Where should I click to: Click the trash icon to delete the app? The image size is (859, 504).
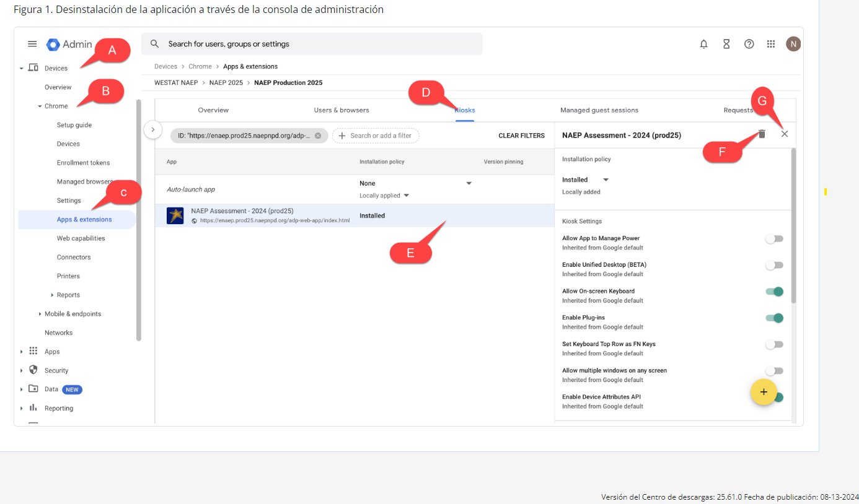(x=762, y=134)
